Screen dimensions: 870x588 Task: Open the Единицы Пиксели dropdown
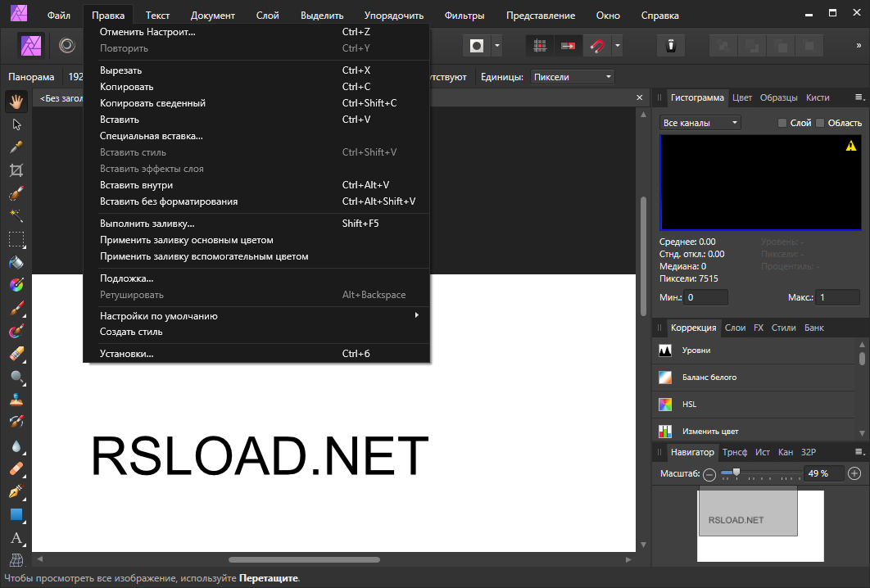[572, 76]
